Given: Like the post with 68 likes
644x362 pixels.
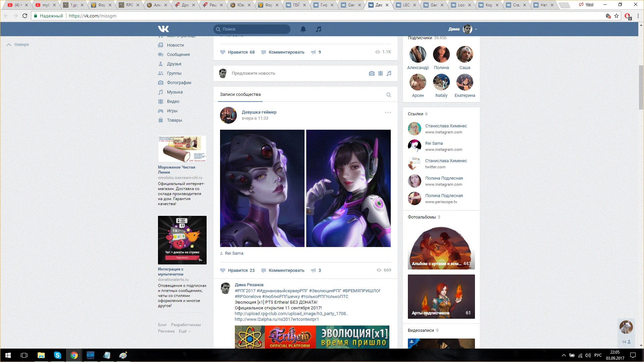Looking at the screenshot, I should [x=237, y=52].
